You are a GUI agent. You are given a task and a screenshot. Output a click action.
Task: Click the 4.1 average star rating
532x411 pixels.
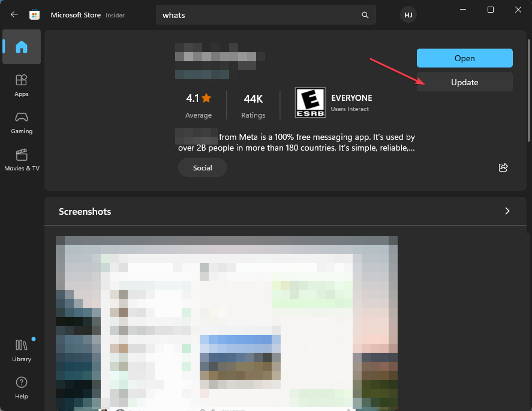click(199, 98)
